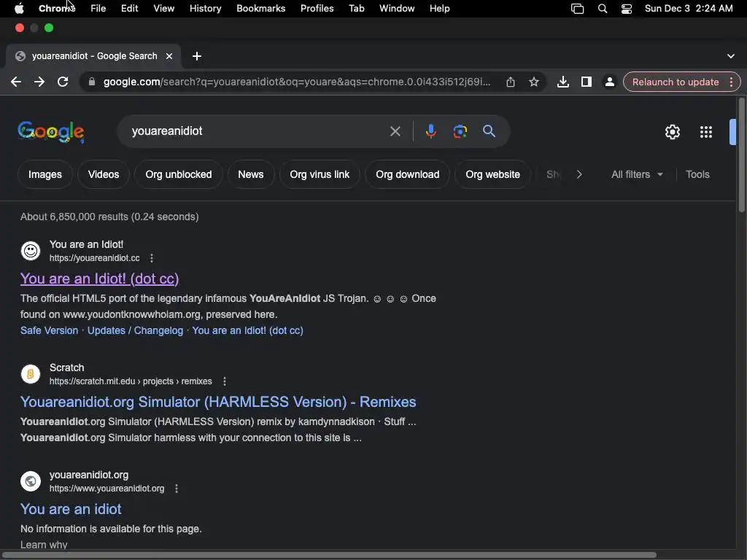Click the Scratch result favicon

tap(31, 374)
